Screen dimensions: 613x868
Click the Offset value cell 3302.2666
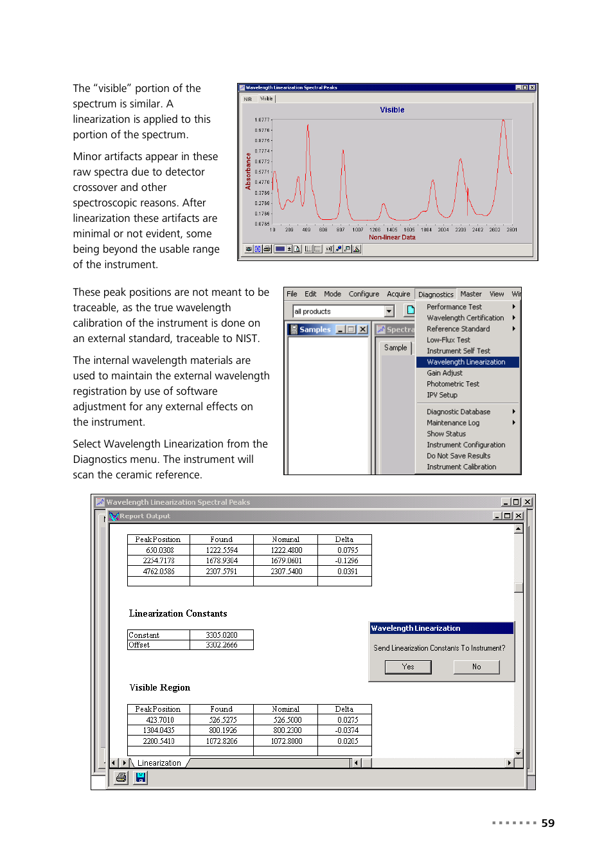click(222, 645)
